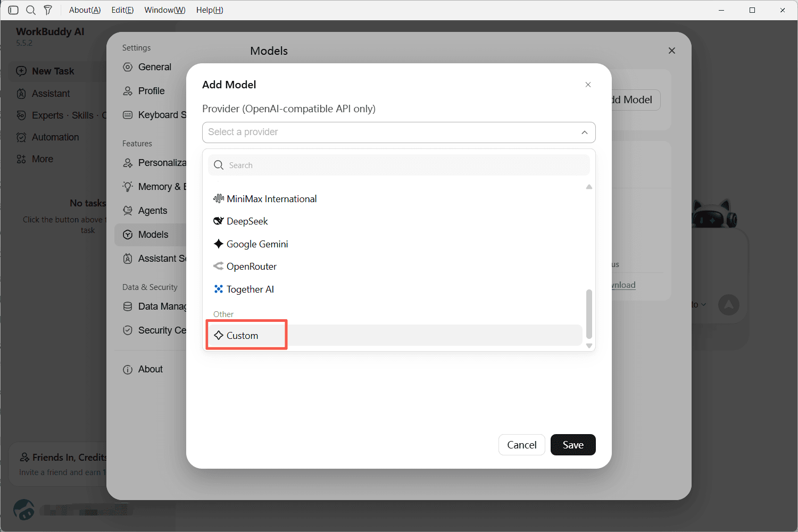Open Agents settings
The width and height of the screenshot is (798, 532).
(151, 211)
